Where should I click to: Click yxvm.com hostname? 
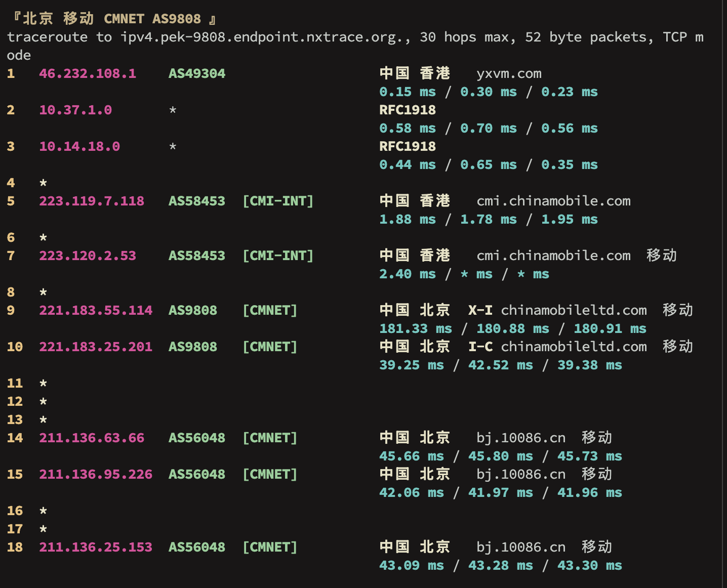(509, 73)
